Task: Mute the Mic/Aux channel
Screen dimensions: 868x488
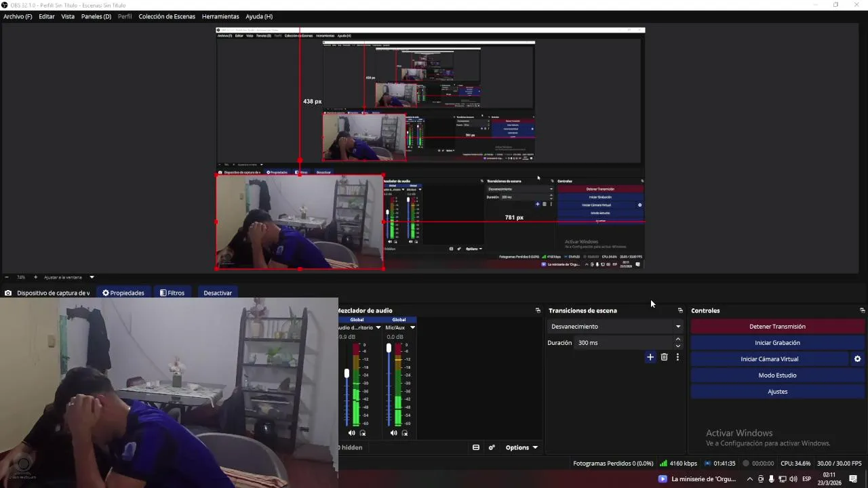Action: 393,432
